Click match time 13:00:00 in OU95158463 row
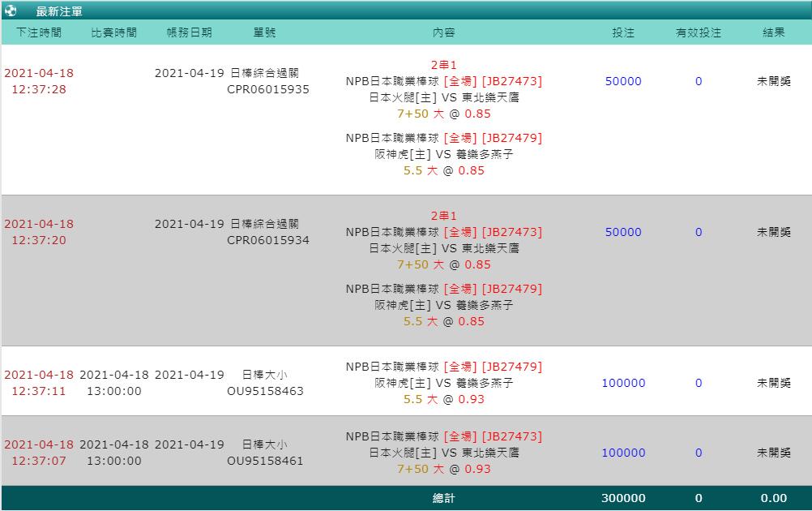The width and height of the screenshot is (812, 511). coord(114,391)
